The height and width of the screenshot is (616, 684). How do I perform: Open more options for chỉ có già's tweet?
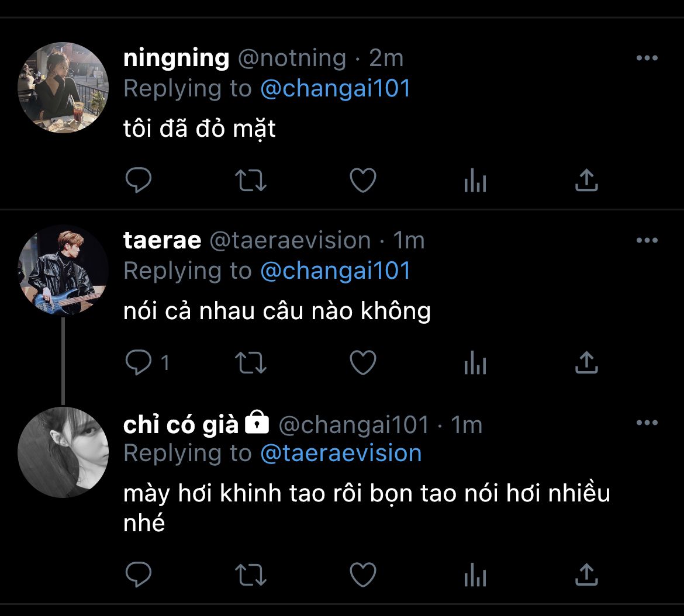tap(647, 423)
